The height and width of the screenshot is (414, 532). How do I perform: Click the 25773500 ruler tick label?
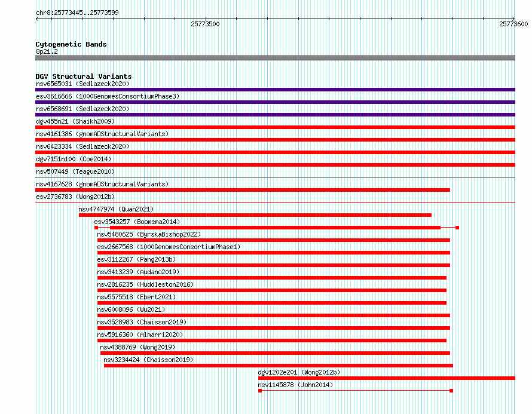(x=205, y=24)
